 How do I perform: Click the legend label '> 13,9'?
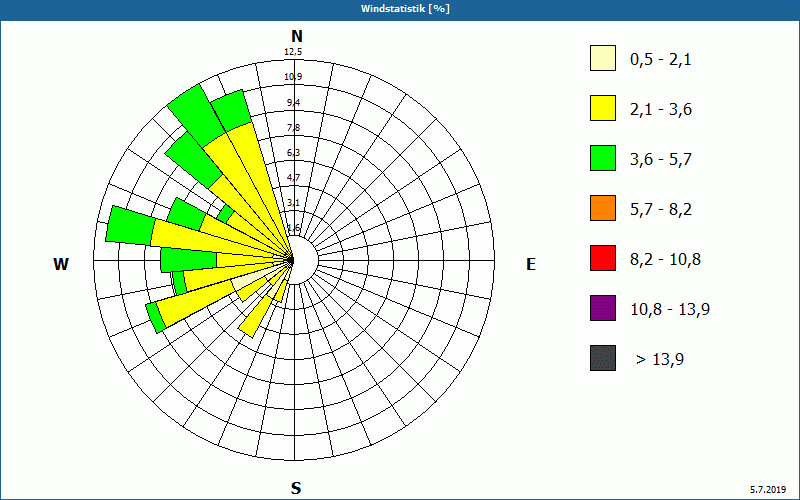coord(660,360)
